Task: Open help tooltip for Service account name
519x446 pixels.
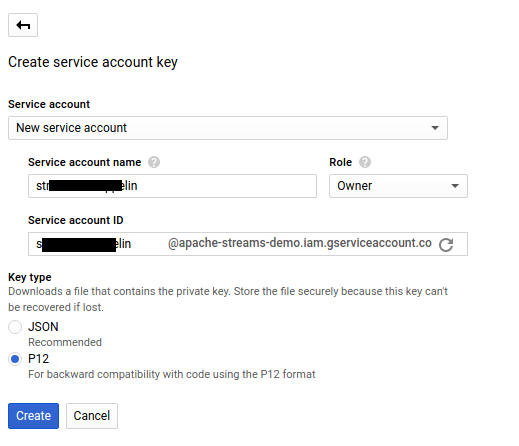Action: coord(154,162)
